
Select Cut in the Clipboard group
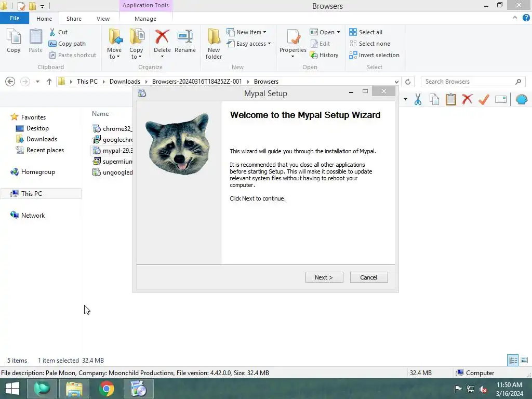(x=58, y=32)
